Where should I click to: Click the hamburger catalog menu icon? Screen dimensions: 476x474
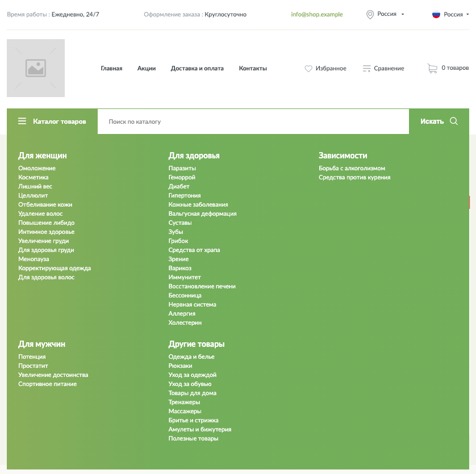point(22,121)
